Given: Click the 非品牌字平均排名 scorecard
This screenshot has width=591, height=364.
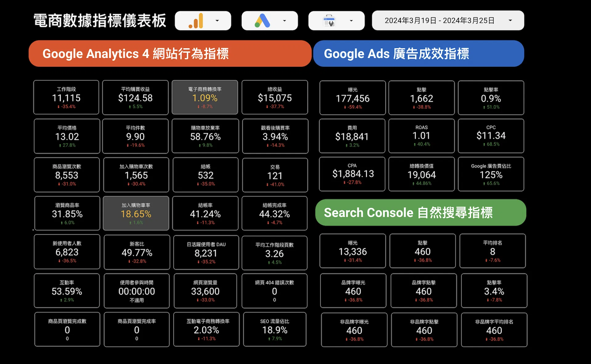Looking at the screenshot, I should click(494, 330).
